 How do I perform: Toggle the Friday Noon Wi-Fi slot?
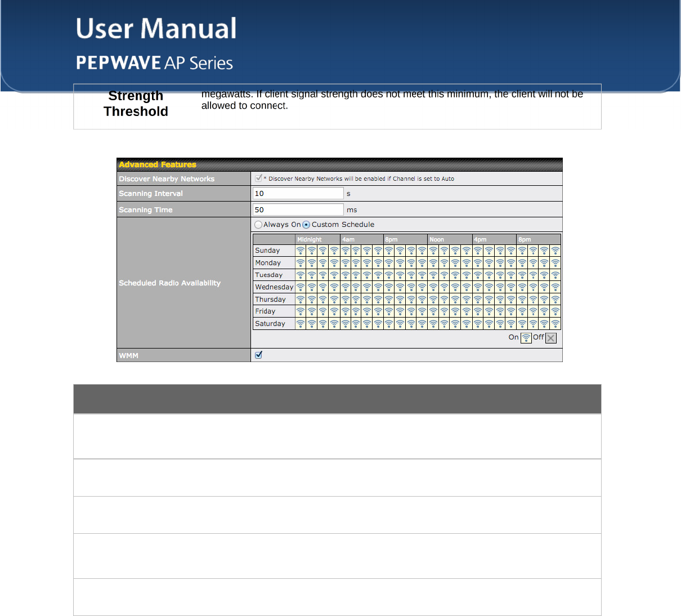[x=433, y=311]
